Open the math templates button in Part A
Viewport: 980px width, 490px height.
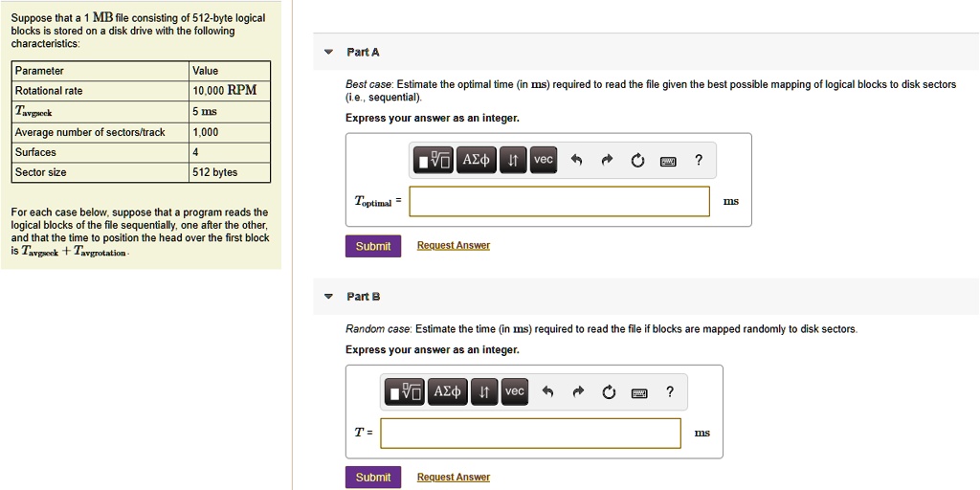pos(434,161)
